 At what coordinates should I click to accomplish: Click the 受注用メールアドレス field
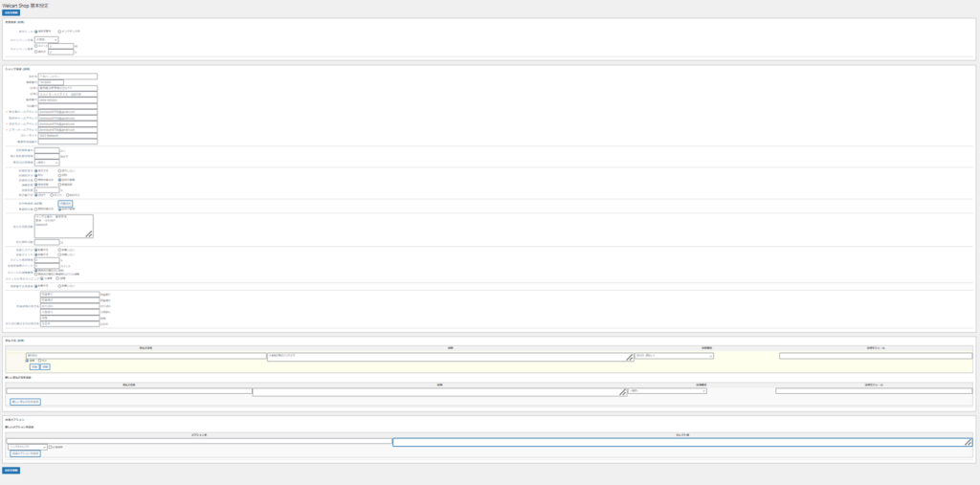66,111
